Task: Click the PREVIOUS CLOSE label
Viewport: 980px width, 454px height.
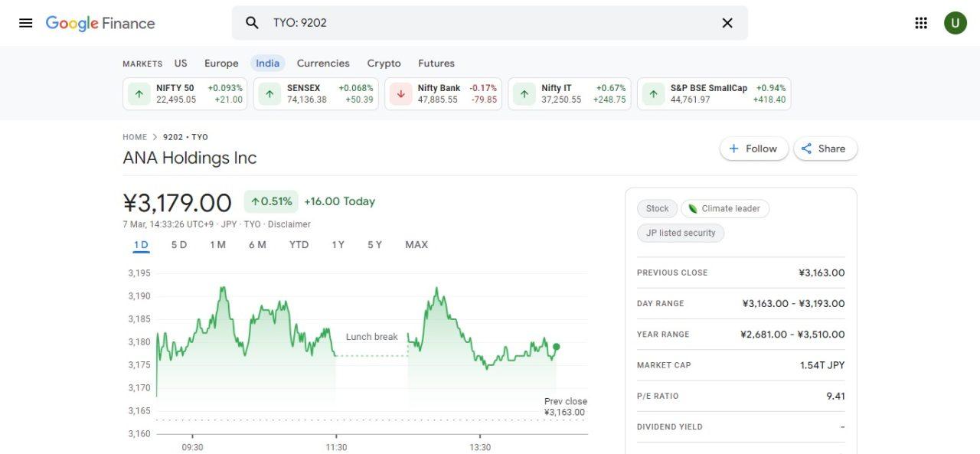Action: [672, 273]
